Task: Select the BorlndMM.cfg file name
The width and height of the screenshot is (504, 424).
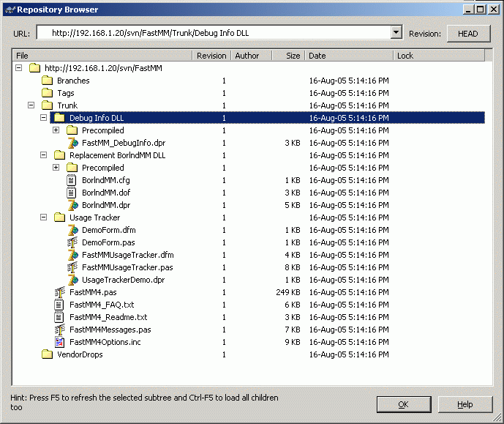Action: (x=106, y=180)
